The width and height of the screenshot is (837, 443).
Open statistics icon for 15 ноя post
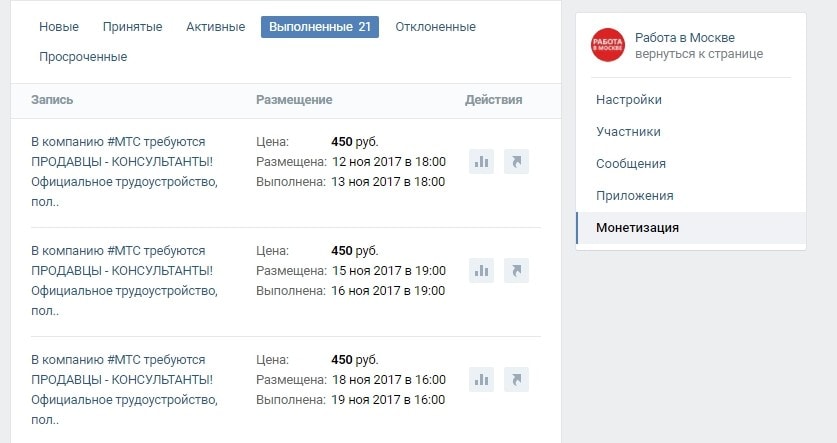[x=481, y=270]
